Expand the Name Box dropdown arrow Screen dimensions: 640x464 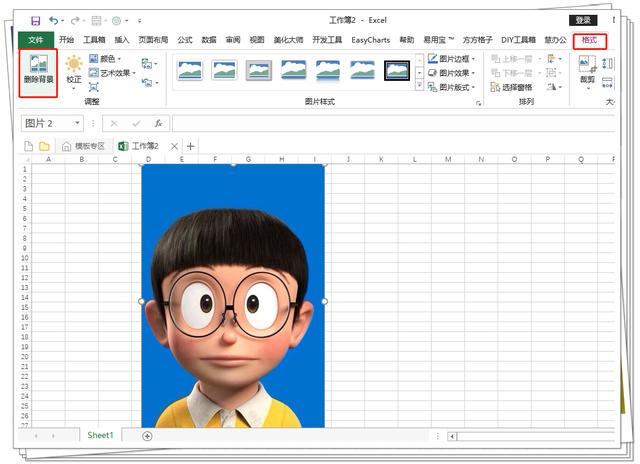coord(77,123)
